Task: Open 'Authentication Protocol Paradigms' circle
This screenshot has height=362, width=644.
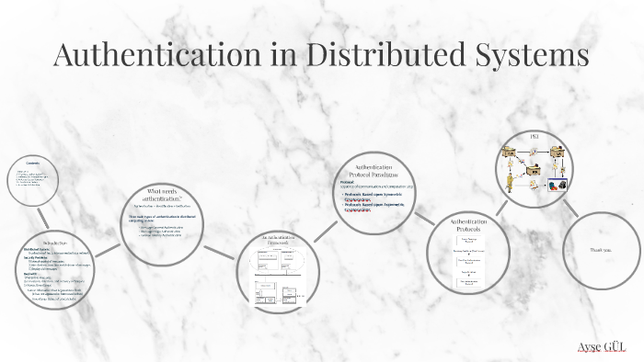Action: point(374,193)
